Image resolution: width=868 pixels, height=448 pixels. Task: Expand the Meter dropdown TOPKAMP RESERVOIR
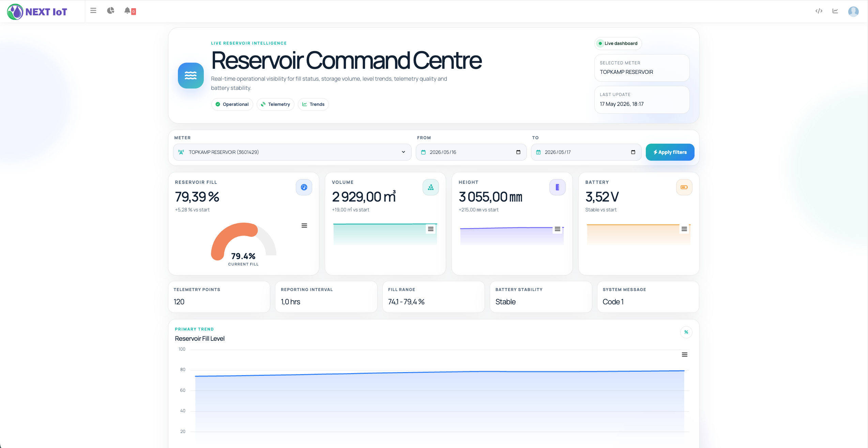292,152
